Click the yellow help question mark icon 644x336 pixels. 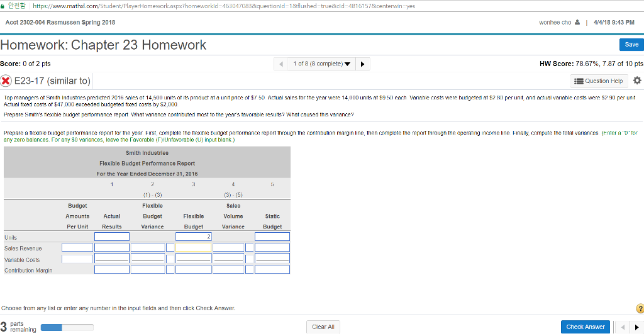coord(640,308)
